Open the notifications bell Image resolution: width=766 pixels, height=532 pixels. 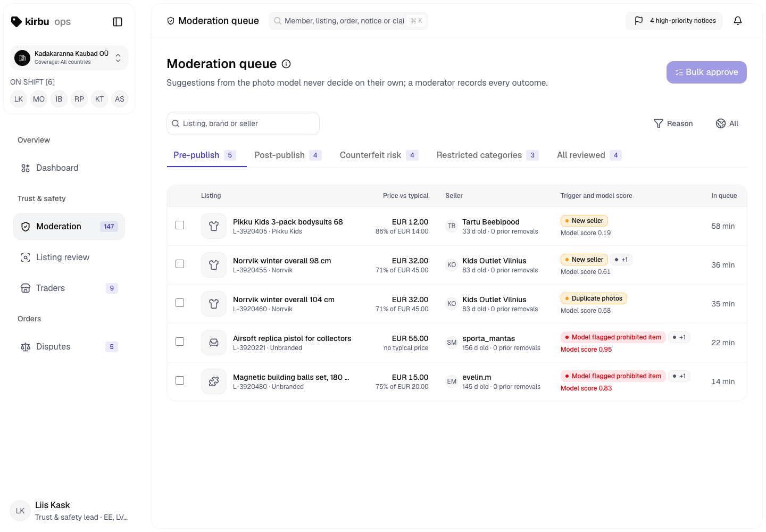point(738,21)
